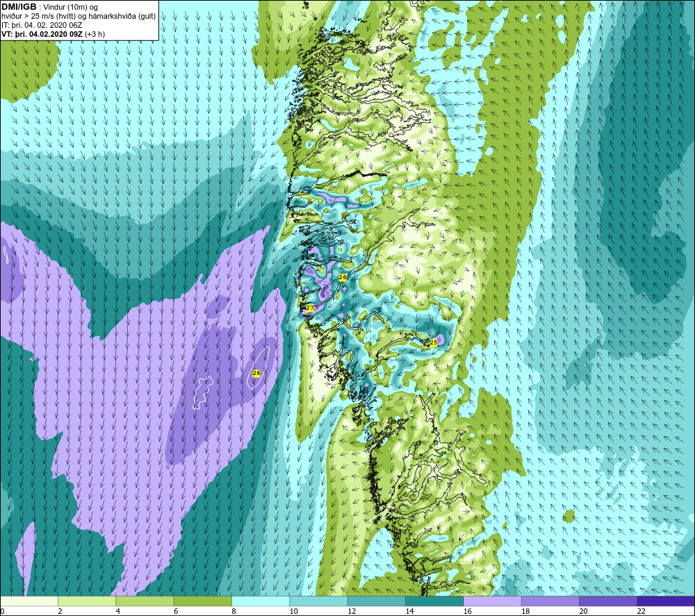Image resolution: width=695 pixels, height=616 pixels.
Task: Click the legend scale number 16
Action: 468,611
